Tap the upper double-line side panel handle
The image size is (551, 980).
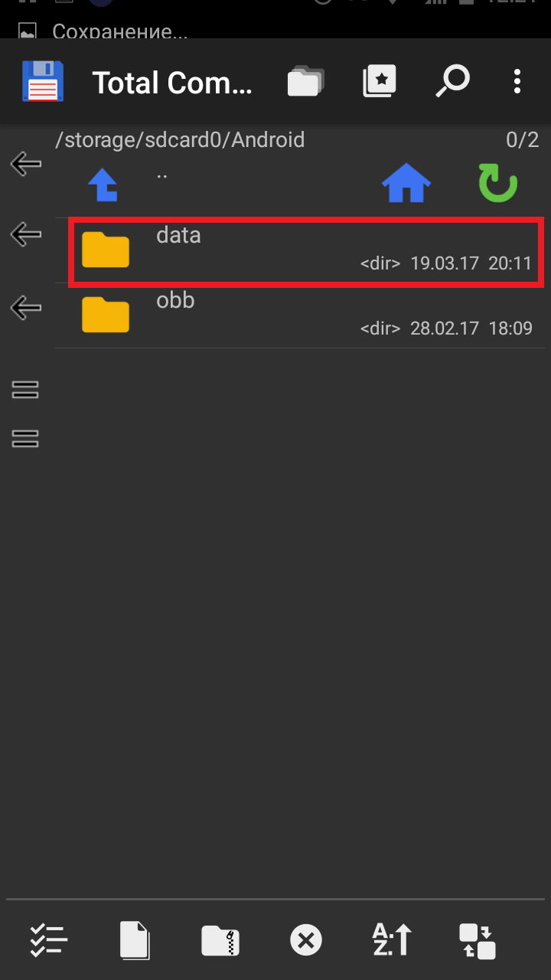click(25, 390)
